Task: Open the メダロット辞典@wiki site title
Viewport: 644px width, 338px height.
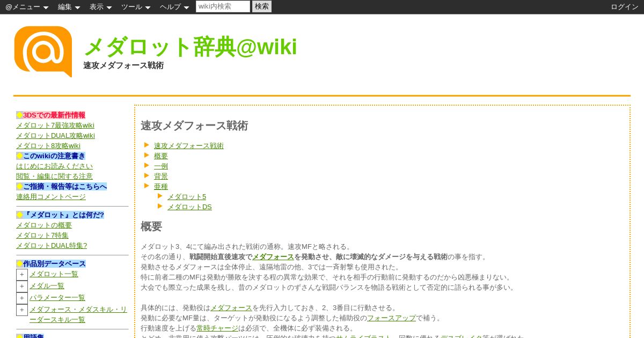Action: 190,47
